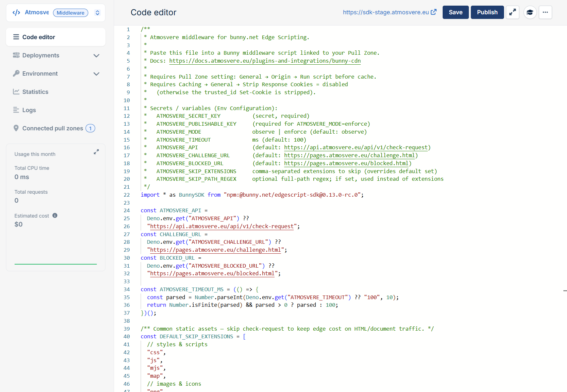Viewport: 567px width, 392px height.
Task: Click the check-request URL string on line 26
Action: coord(222,227)
